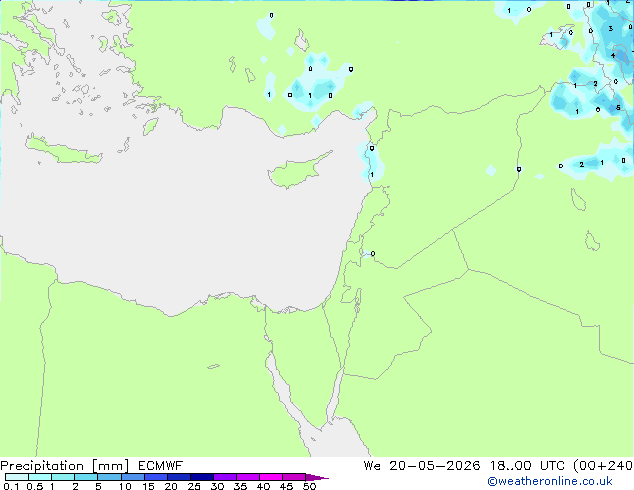Click the legend label "20"
Viewport: 634px width, 490px height.
[x=171, y=486]
